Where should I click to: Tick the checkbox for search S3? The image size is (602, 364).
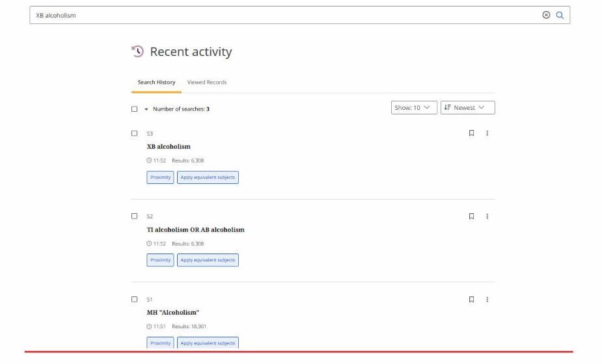click(x=135, y=133)
